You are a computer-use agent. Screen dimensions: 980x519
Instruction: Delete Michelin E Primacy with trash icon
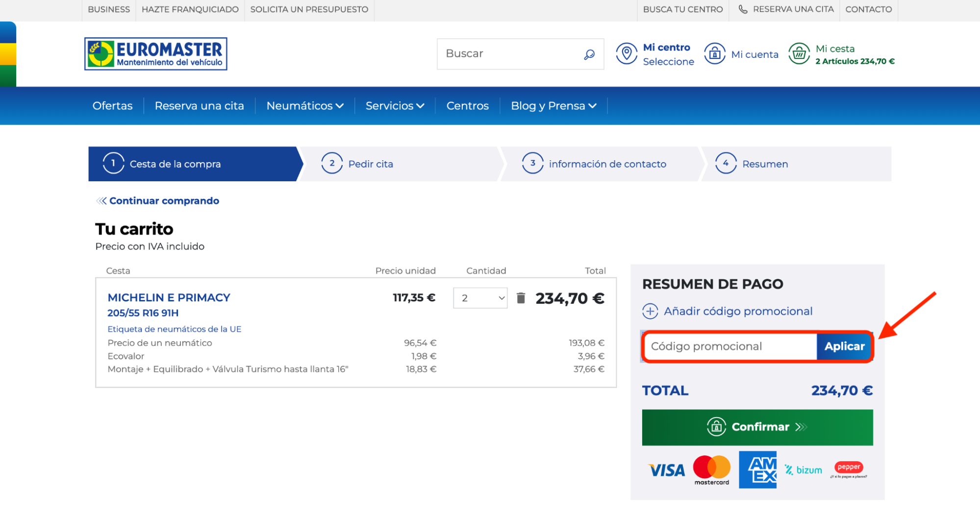click(521, 297)
